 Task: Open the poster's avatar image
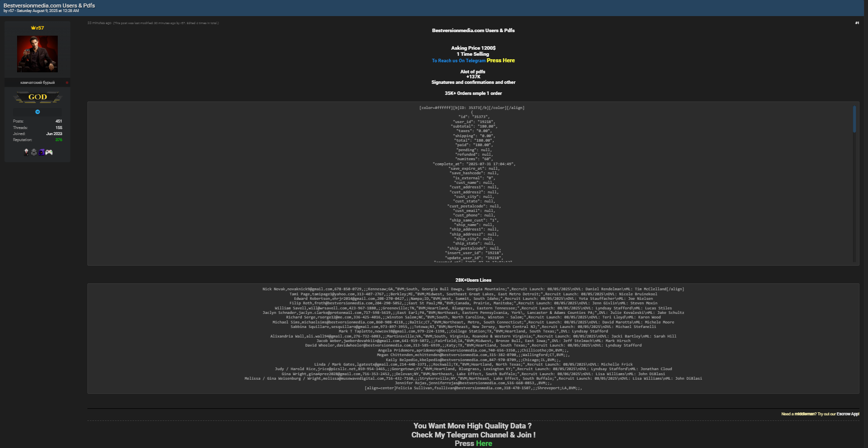(x=38, y=54)
